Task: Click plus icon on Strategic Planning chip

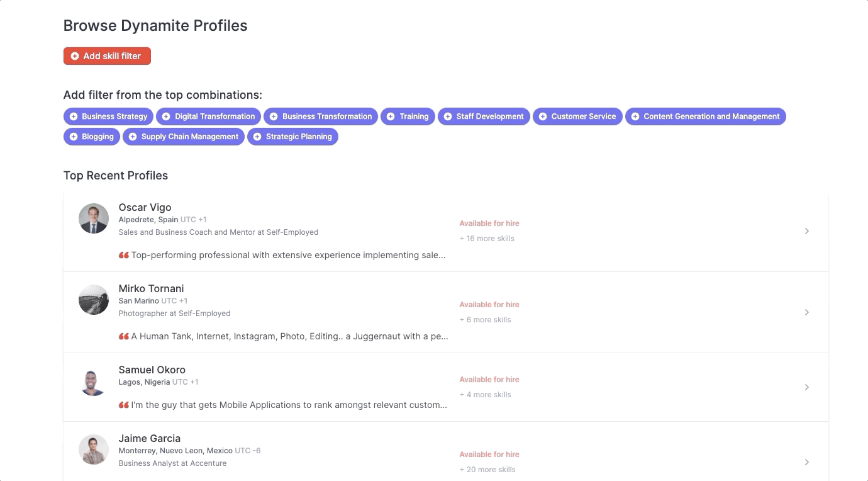Action: (257, 137)
